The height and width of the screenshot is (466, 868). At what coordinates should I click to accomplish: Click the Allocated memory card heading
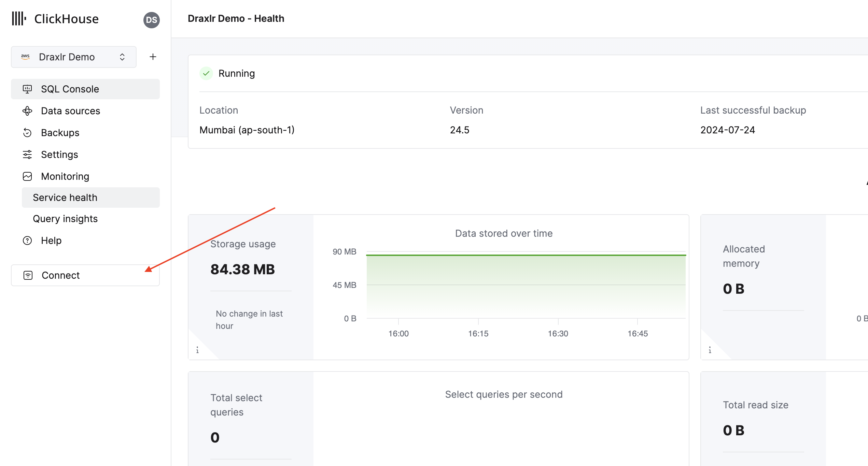(744, 256)
